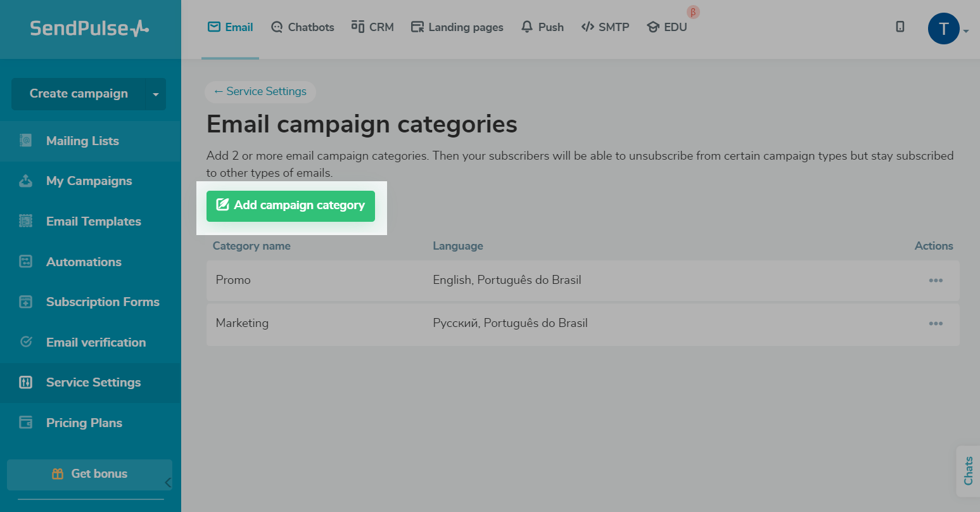Click the Mailing Lists sidebar icon

coord(26,141)
